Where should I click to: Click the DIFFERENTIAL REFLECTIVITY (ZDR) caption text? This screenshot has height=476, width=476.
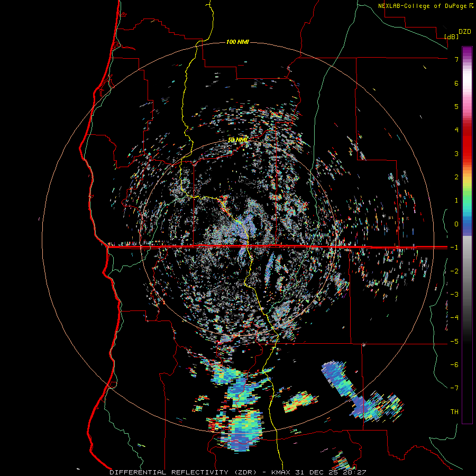tap(184, 472)
